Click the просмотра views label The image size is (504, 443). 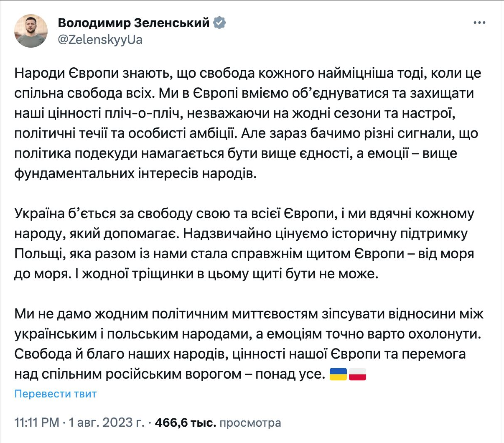tap(250, 423)
